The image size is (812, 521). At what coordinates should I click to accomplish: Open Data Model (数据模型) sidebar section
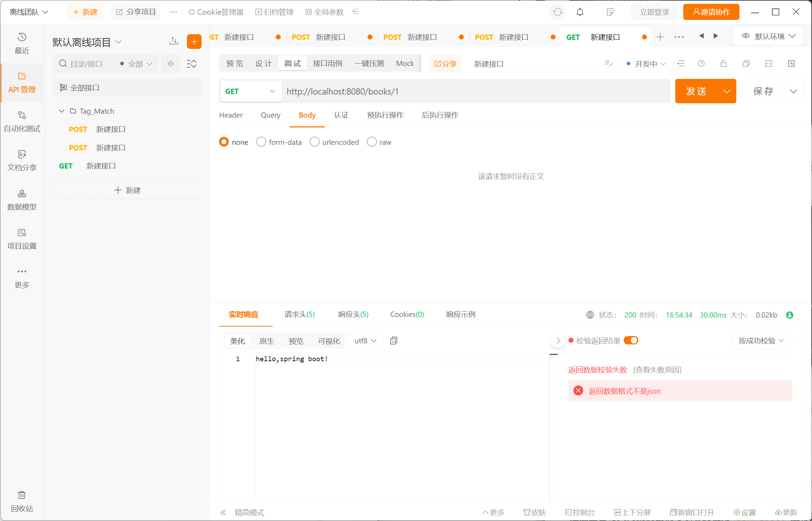[x=22, y=200]
